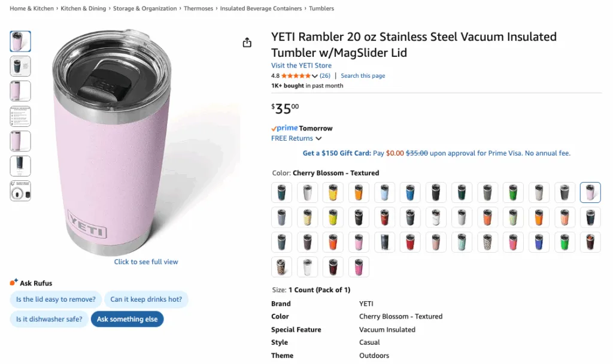
Task: Ask Rufus "Is the lid easy to remove?"
Action: [x=56, y=299]
